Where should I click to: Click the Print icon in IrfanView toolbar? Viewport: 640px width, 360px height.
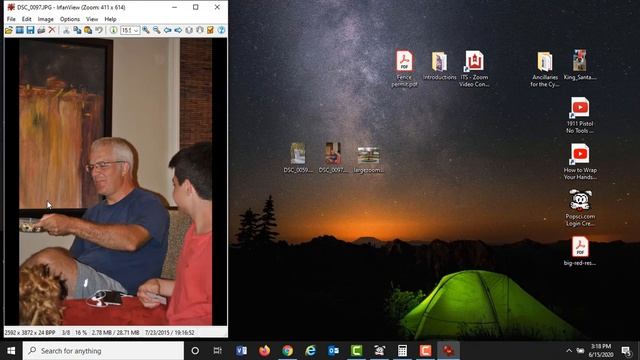[41, 30]
